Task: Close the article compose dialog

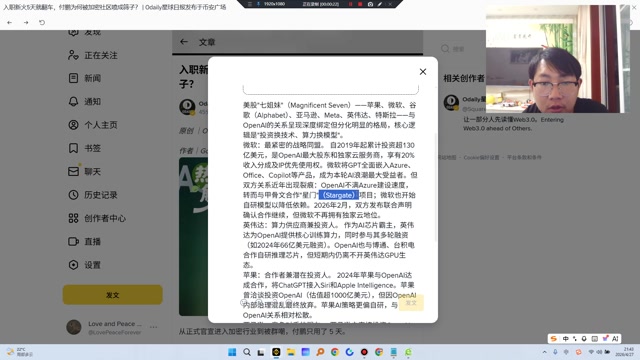Action: 423,72
